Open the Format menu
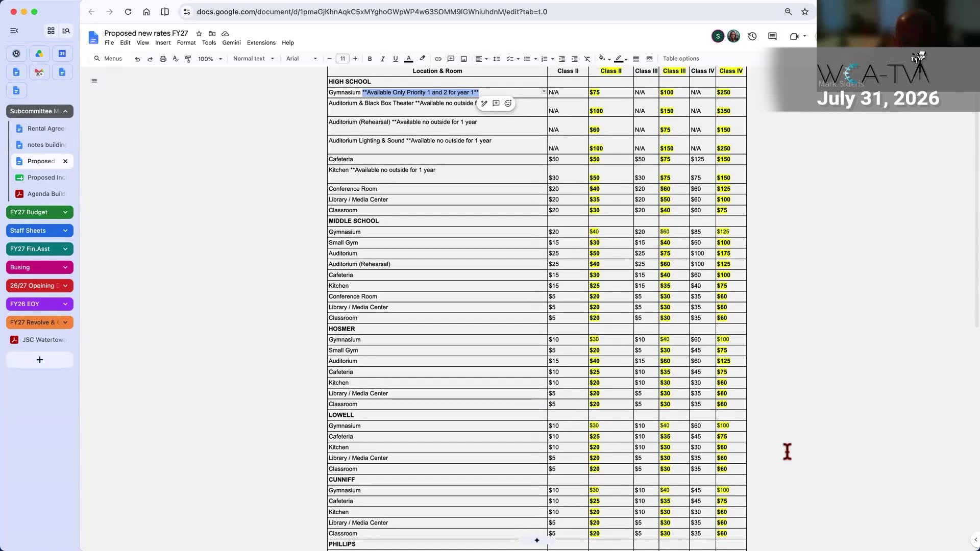980x551 pixels. [x=186, y=43]
